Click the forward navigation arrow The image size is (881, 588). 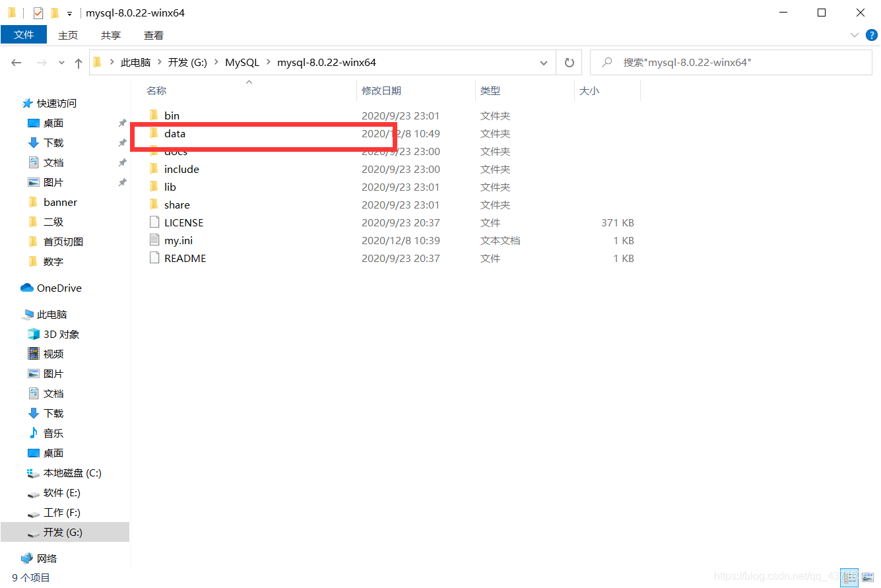[x=42, y=63]
